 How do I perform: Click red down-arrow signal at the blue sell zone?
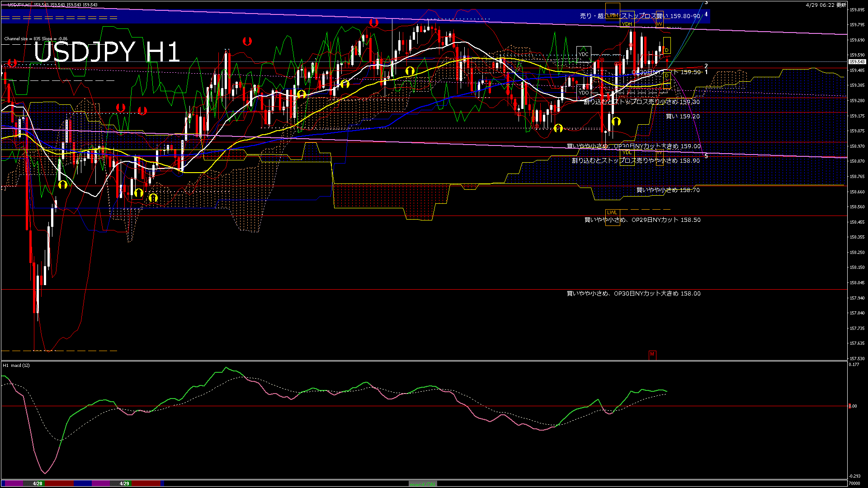point(373,22)
